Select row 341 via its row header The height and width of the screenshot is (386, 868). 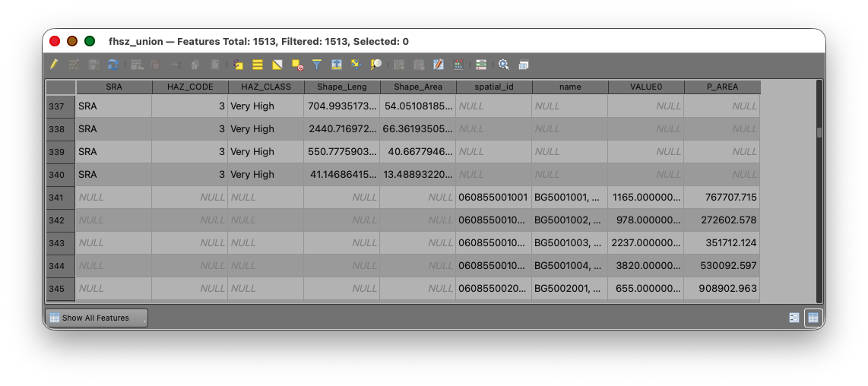click(60, 198)
